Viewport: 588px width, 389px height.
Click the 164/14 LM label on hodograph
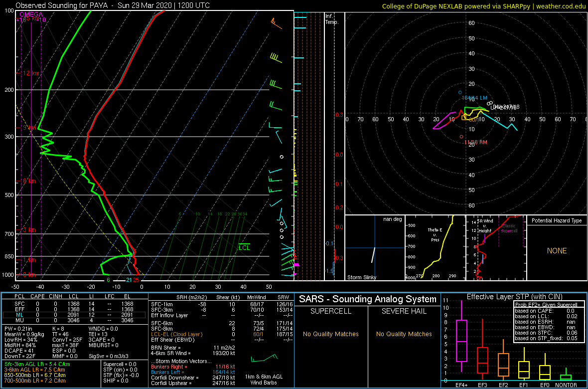[474, 98]
